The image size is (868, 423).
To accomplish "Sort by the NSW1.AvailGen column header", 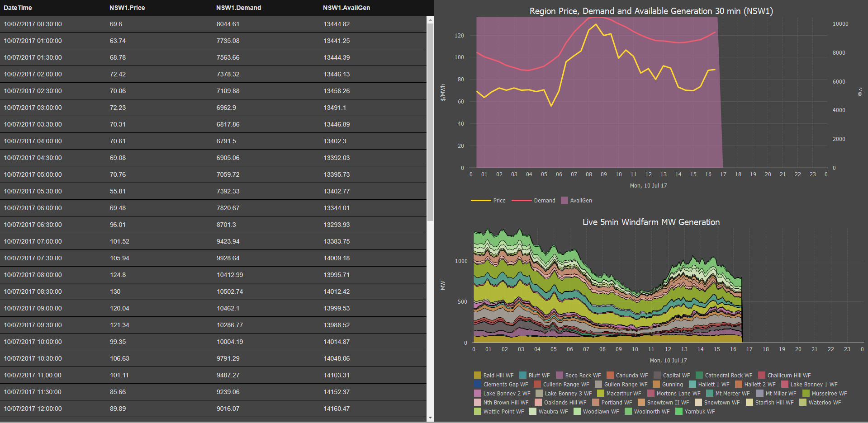I will pyautogui.click(x=346, y=8).
